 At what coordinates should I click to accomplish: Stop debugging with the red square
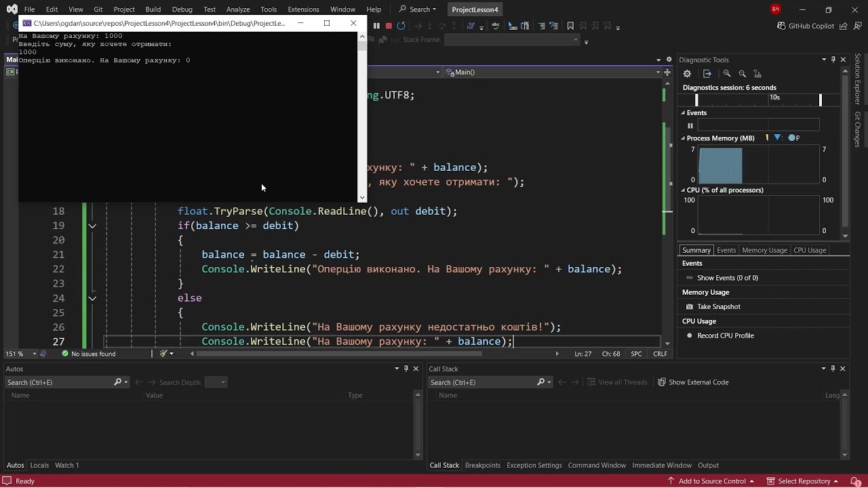click(389, 26)
